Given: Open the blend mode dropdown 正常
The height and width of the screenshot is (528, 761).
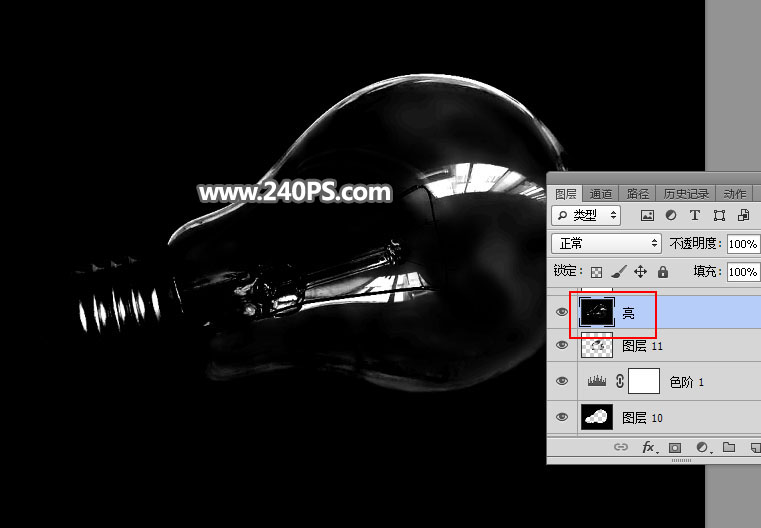Looking at the screenshot, I should pyautogui.click(x=606, y=243).
